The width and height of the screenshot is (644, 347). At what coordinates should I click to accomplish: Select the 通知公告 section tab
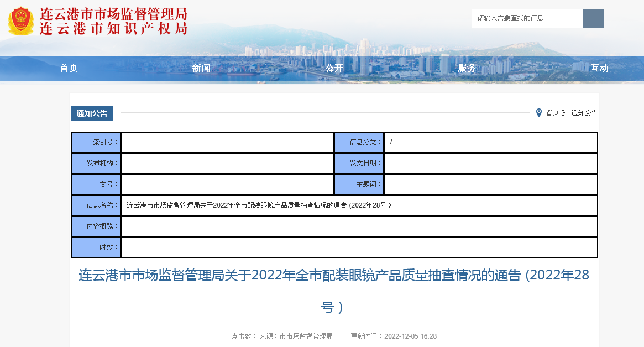[x=92, y=113]
